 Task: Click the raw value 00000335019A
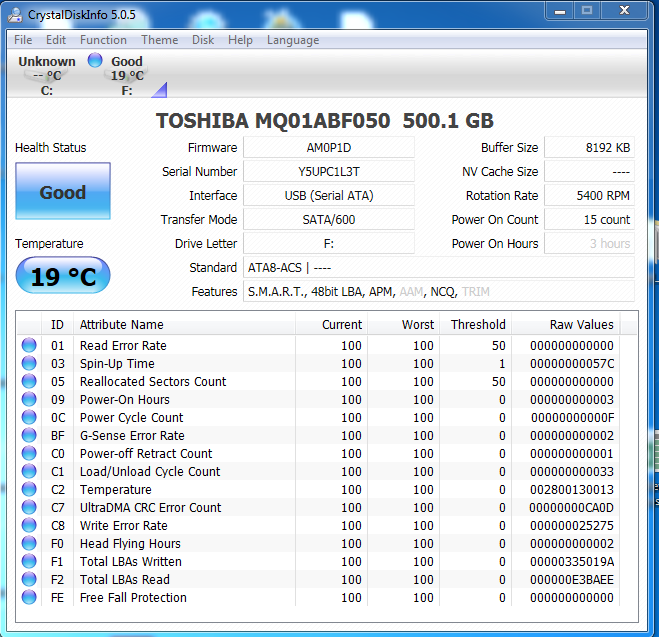pos(572,561)
